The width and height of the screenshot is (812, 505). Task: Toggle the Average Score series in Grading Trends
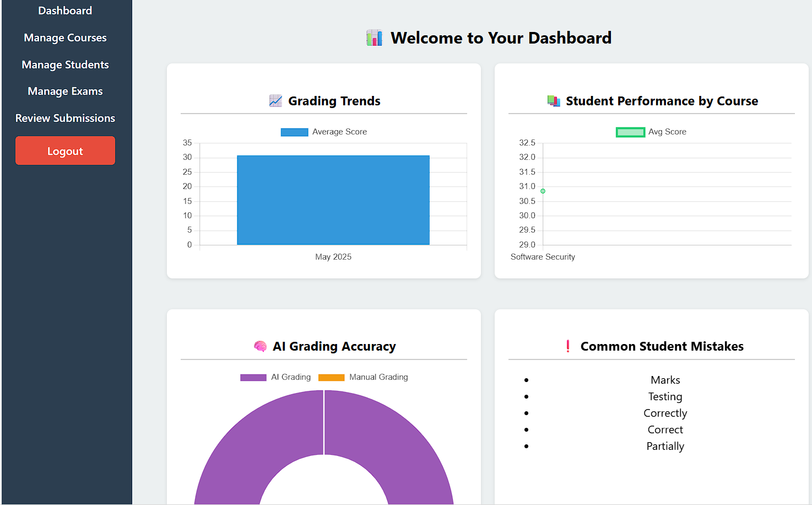pyautogui.click(x=324, y=132)
